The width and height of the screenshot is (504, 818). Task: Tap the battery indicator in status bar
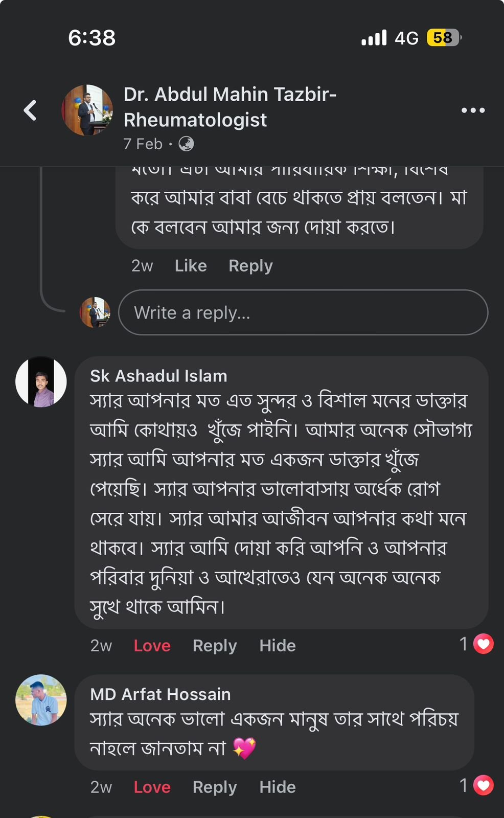click(x=444, y=37)
